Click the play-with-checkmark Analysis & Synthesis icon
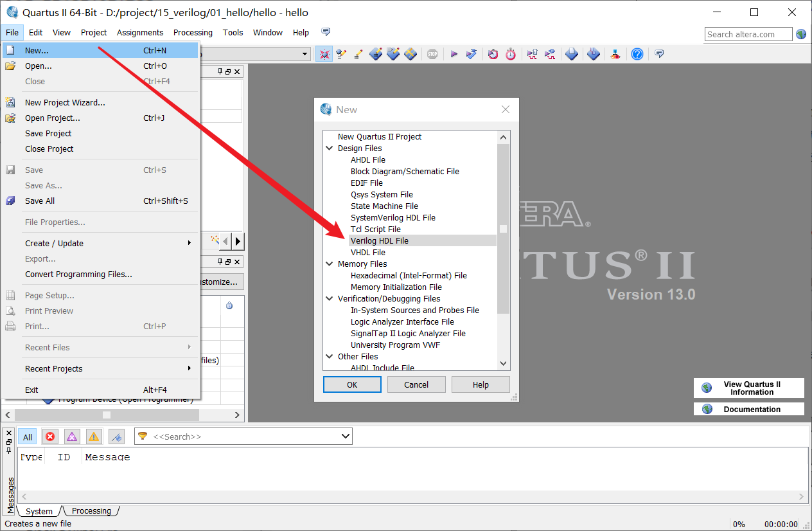 (x=472, y=54)
